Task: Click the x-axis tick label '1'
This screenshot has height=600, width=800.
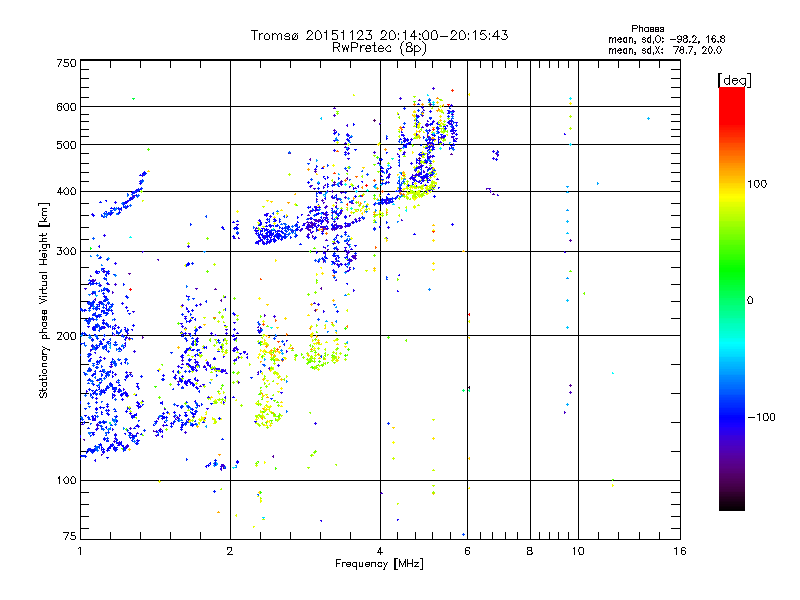Action: pyautogui.click(x=80, y=551)
